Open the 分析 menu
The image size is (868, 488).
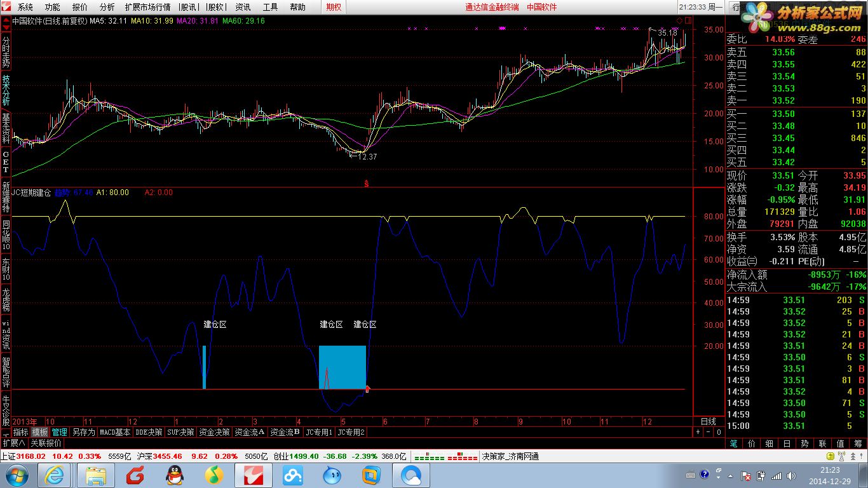click(107, 7)
